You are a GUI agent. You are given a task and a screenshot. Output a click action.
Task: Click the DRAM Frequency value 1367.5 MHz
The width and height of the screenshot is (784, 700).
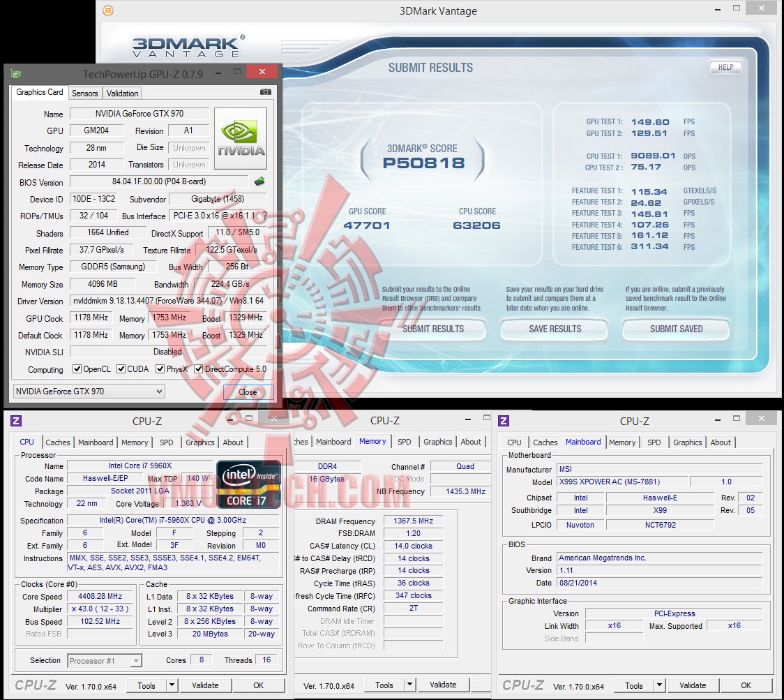point(413,521)
